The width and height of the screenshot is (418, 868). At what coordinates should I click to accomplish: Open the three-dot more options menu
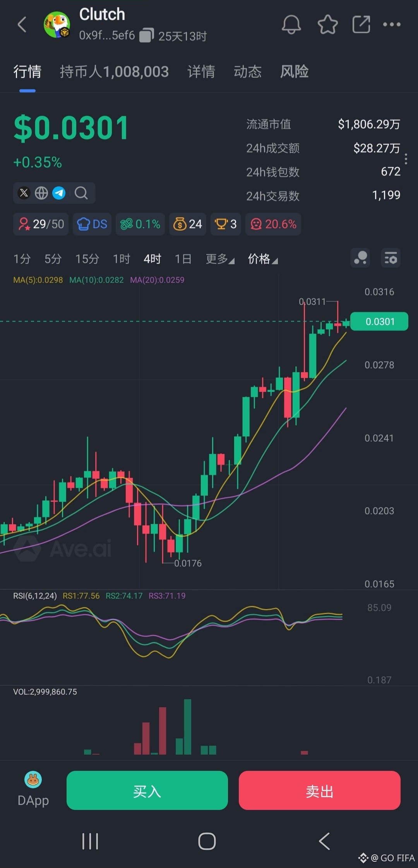[392, 25]
